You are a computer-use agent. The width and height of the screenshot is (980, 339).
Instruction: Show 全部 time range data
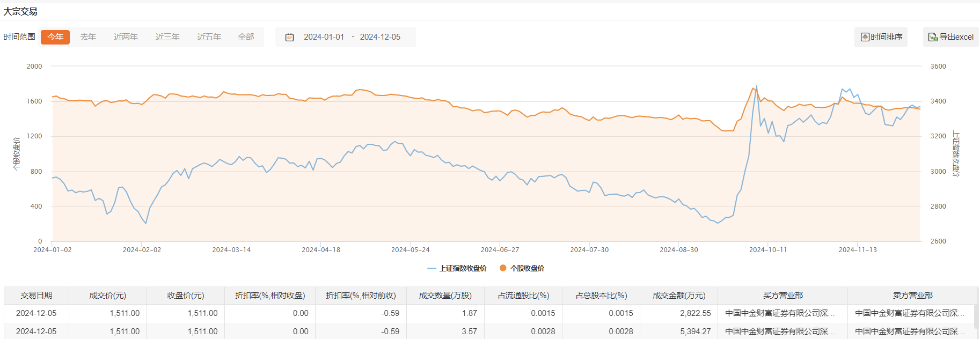[x=246, y=37]
